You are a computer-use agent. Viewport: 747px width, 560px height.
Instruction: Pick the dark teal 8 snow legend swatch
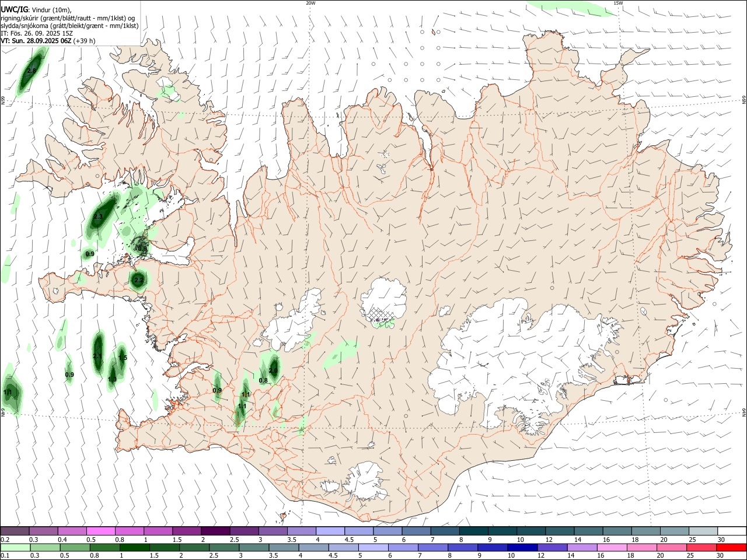[x=473, y=531]
